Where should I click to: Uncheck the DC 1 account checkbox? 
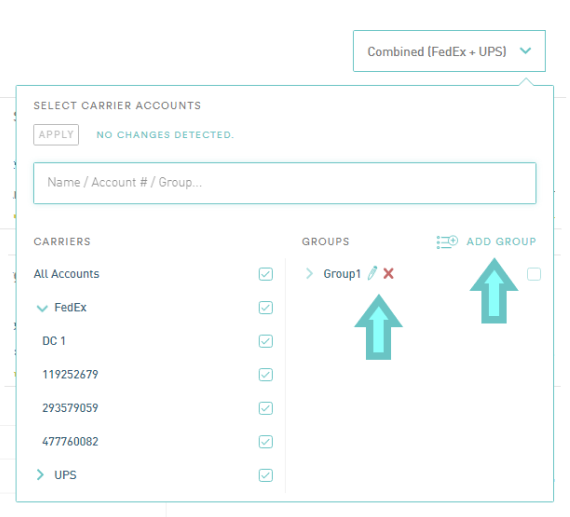click(x=266, y=341)
